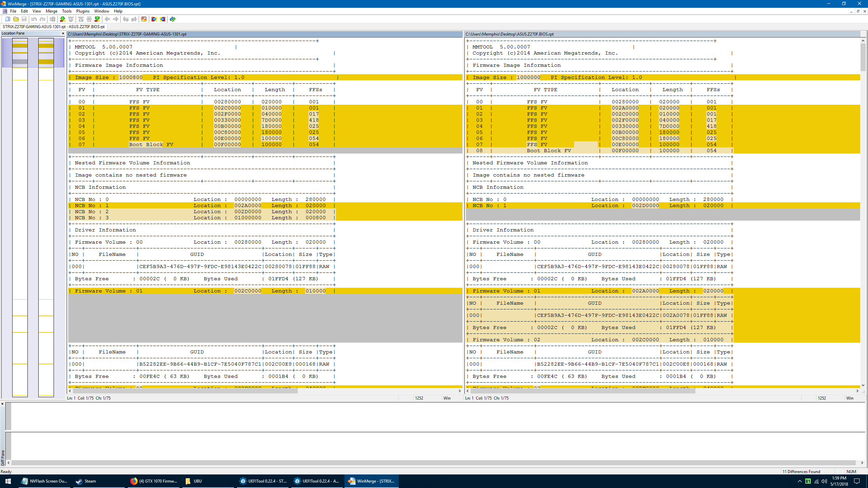Click left pane 'NCB No : 3' line

coord(265,218)
